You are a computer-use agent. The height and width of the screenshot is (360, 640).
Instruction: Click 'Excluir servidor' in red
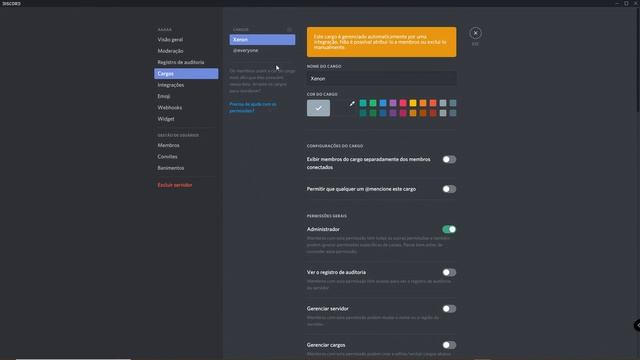pyautogui.click(x=186, y=185)
